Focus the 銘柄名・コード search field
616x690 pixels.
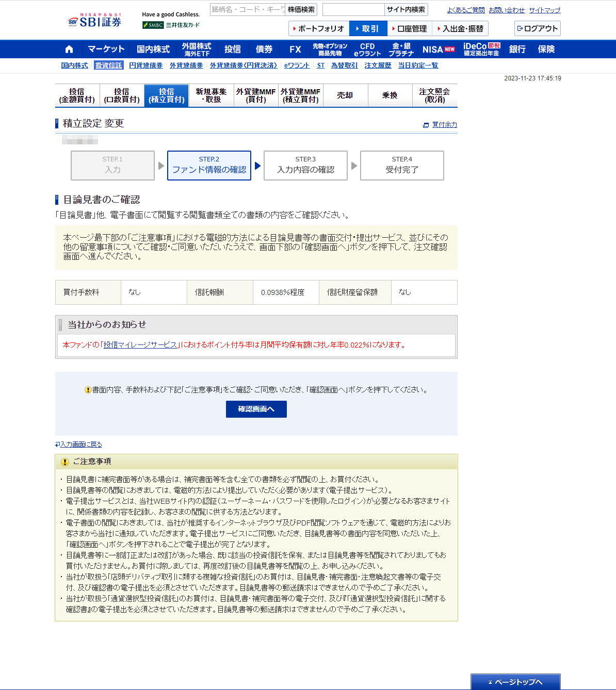tap(247, 10)
